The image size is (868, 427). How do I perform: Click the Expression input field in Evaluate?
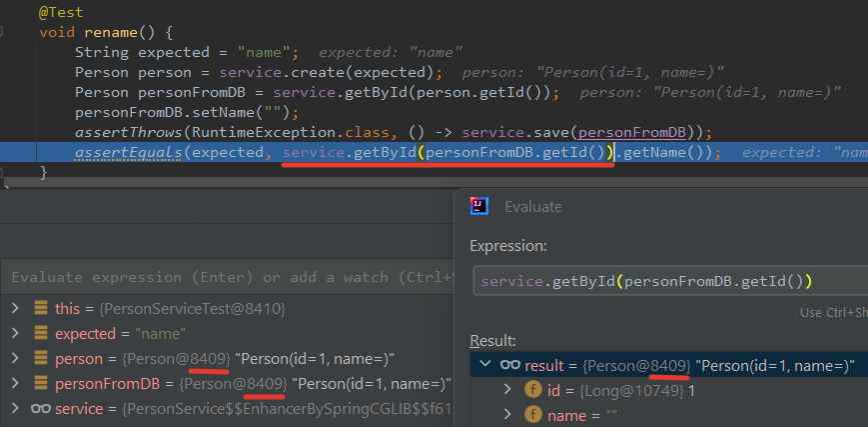[x=671, y=281]
